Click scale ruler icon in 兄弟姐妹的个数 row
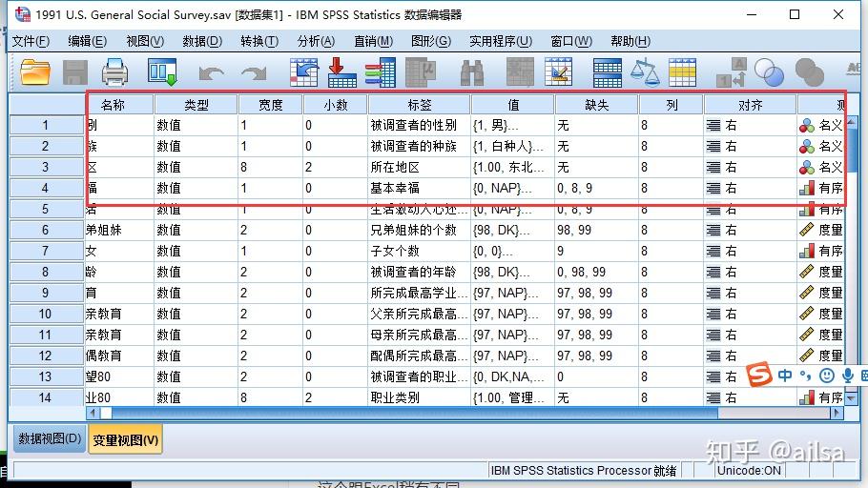The image size is (868, 488). 807,230
